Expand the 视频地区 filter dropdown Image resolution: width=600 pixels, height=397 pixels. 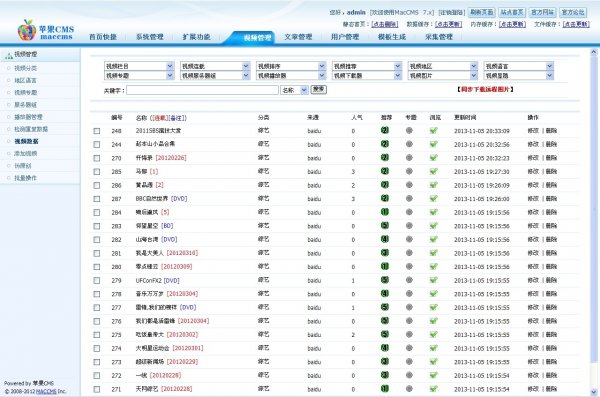(443, 66)
